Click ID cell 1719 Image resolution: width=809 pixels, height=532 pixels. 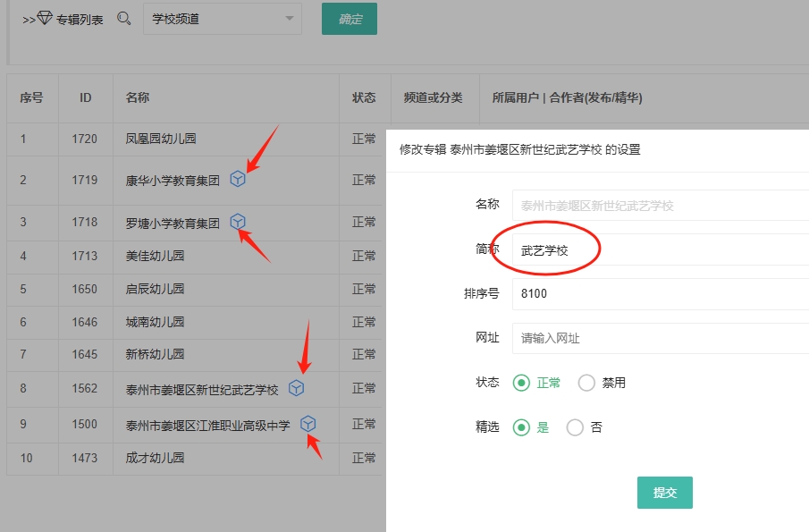(85, 180)
